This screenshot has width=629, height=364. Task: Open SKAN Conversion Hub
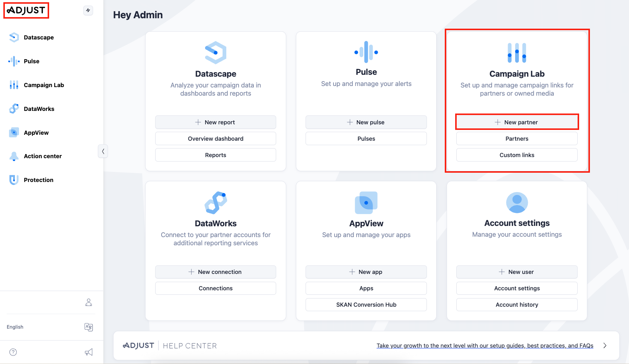[366, 304]
